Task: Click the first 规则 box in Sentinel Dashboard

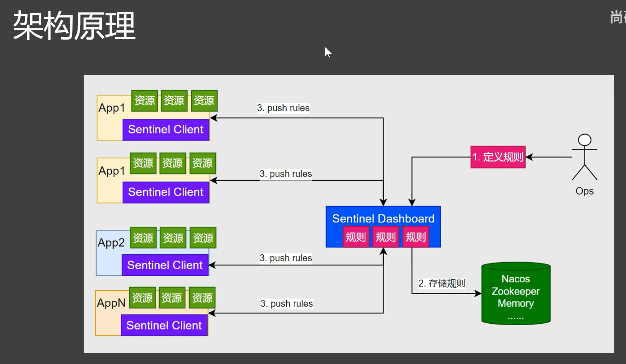Action: point(356,237)
